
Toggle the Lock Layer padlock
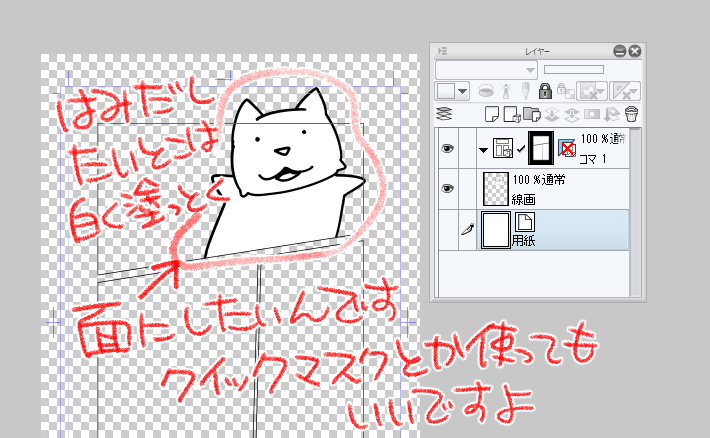[x=545, y=91]
